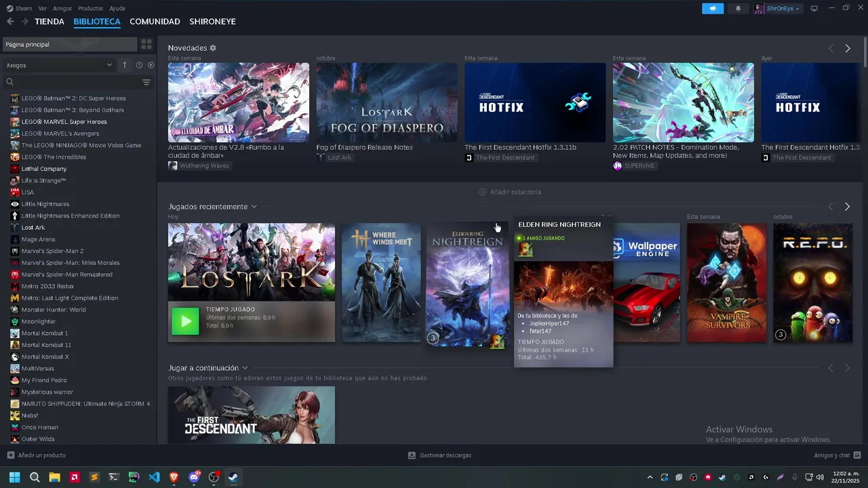Open Fog of Diaspero Release Notes thumbnail

[x=387, y=102]
